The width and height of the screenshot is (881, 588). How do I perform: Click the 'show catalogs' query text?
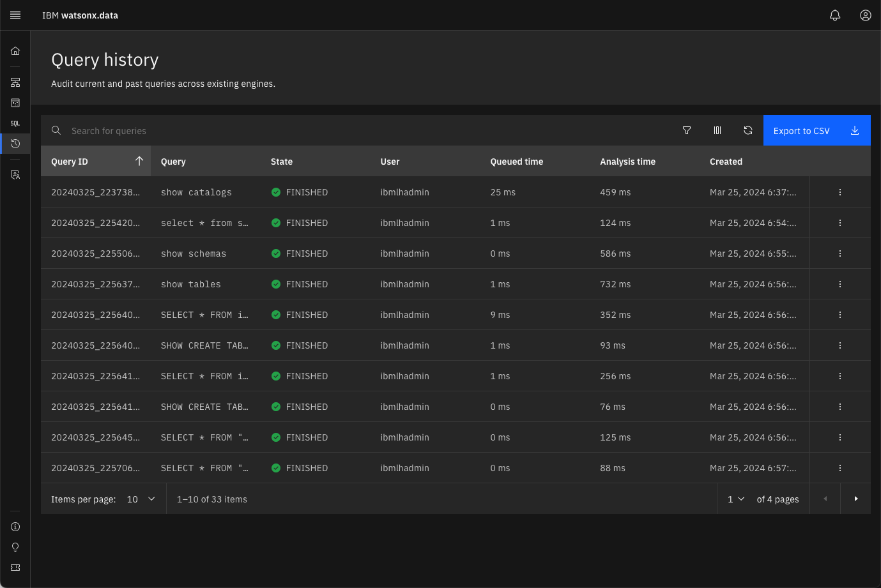point(196,192)
